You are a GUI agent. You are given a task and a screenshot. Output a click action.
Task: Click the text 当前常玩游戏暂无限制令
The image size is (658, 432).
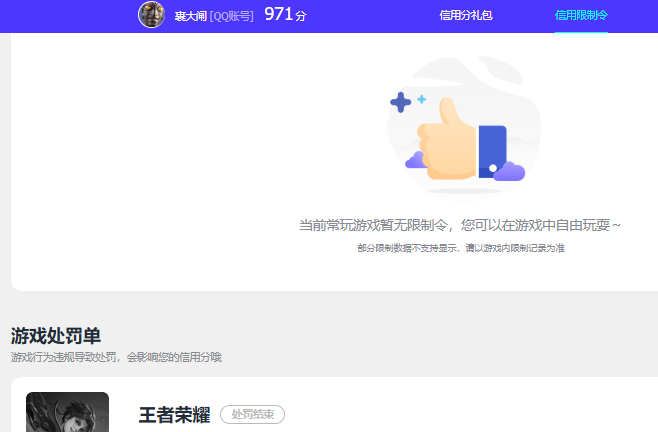click(373, 225)
